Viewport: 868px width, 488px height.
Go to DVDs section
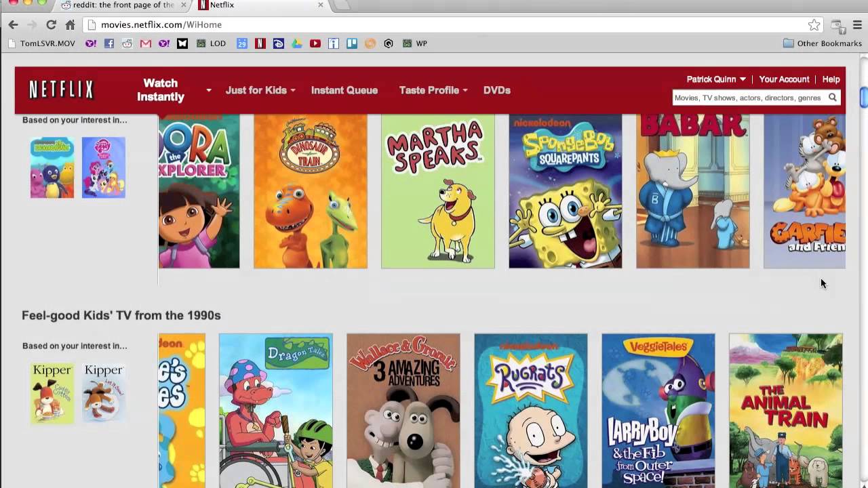497,90
